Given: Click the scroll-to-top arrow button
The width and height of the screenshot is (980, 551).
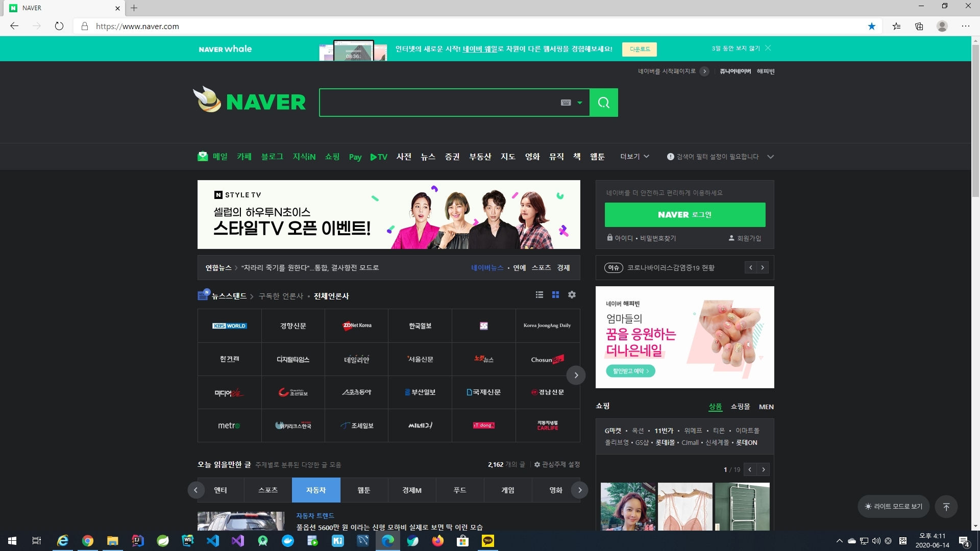Looking at the screenshot, I should (x=946, y=507).
